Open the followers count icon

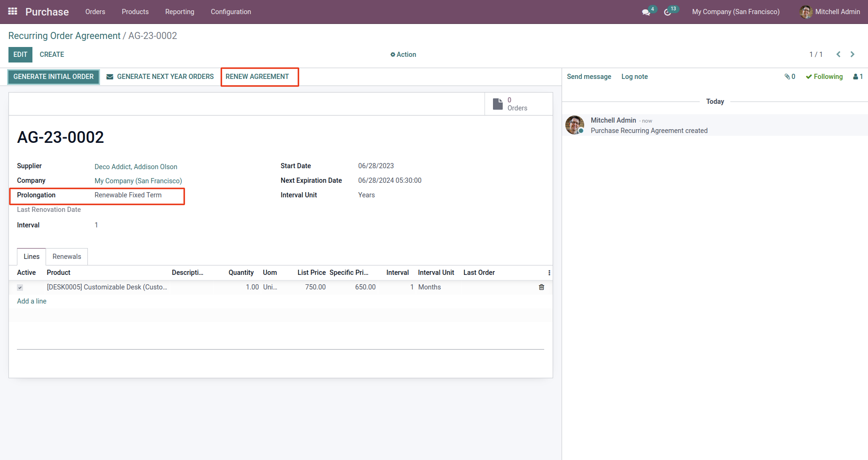click(x=858, y=77)
